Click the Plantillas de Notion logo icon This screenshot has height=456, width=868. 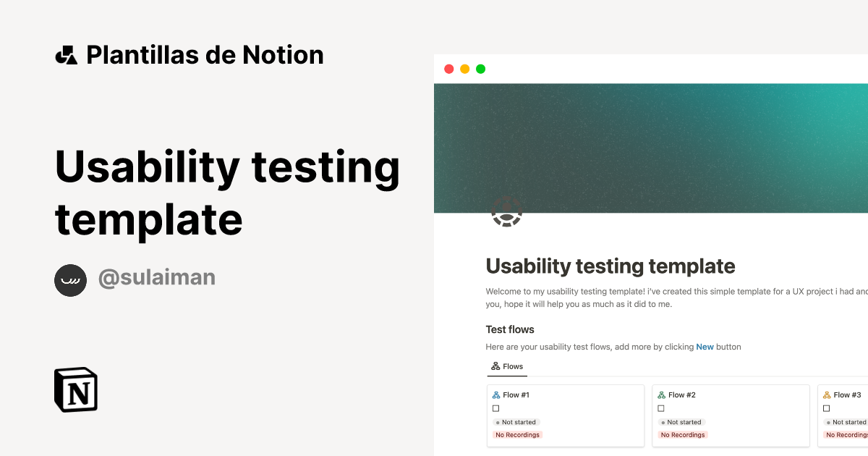66,54
